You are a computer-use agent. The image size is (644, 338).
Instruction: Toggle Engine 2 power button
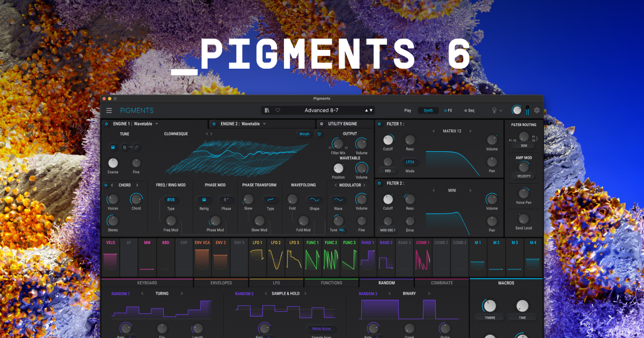coord(215,123)
